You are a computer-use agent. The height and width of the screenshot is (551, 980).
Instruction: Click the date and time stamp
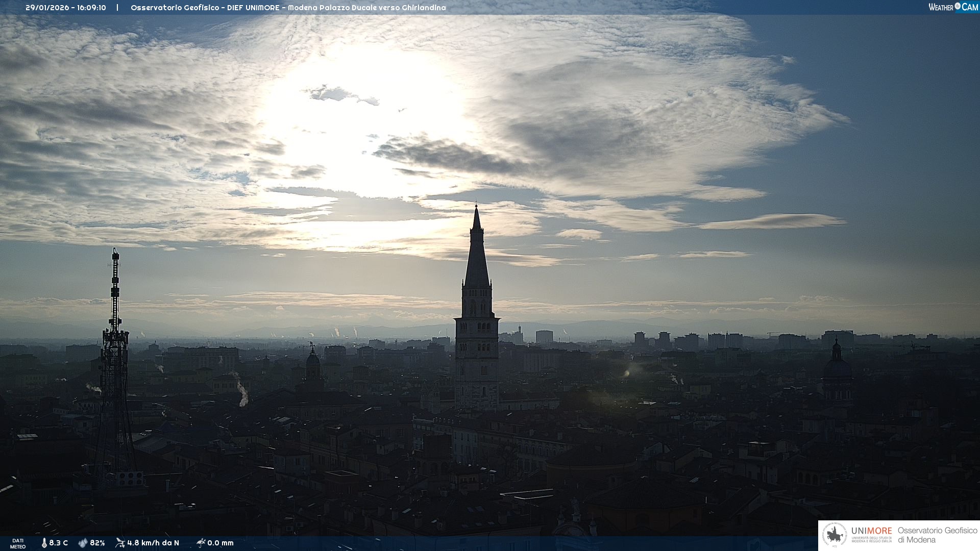coord(66,8)
